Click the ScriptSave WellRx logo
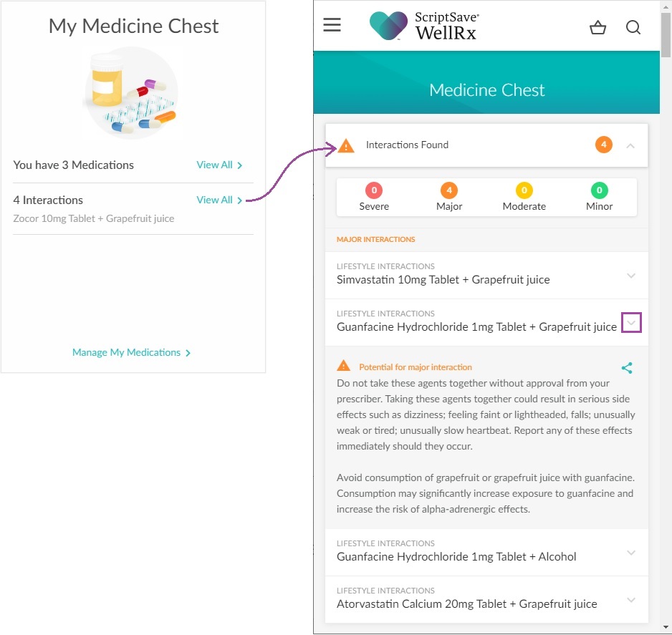 [x=424, y=26]
